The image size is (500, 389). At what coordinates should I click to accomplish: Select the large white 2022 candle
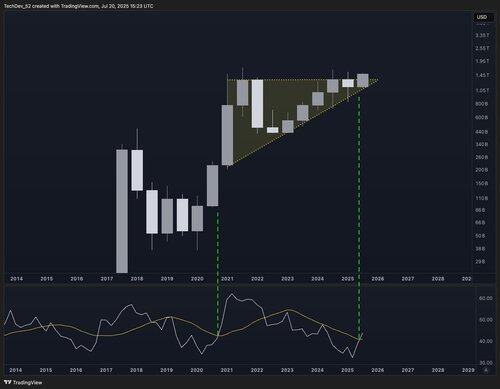[257, 104]
